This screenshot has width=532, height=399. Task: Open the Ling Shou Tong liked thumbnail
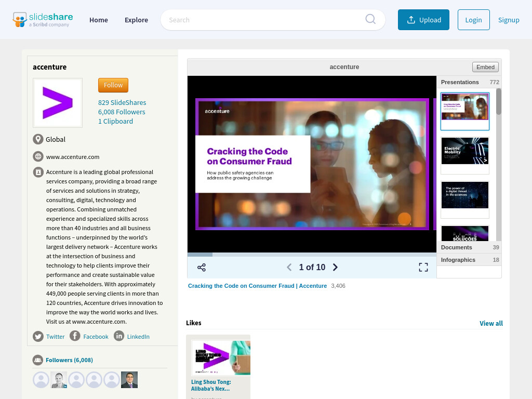coord(221,358)
